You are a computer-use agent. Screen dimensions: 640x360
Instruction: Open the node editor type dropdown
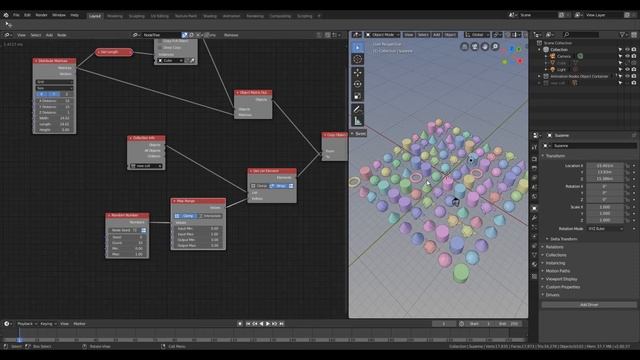(8, 35)
